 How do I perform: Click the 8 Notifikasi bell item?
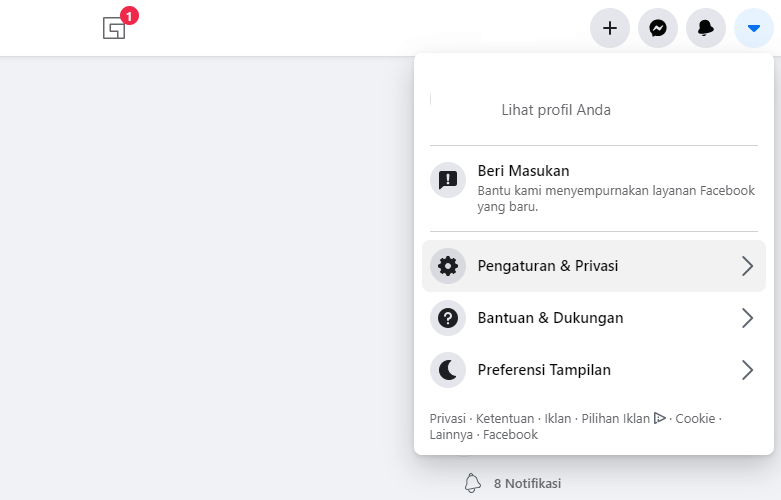pyautogui.click(x=513, y=483)
